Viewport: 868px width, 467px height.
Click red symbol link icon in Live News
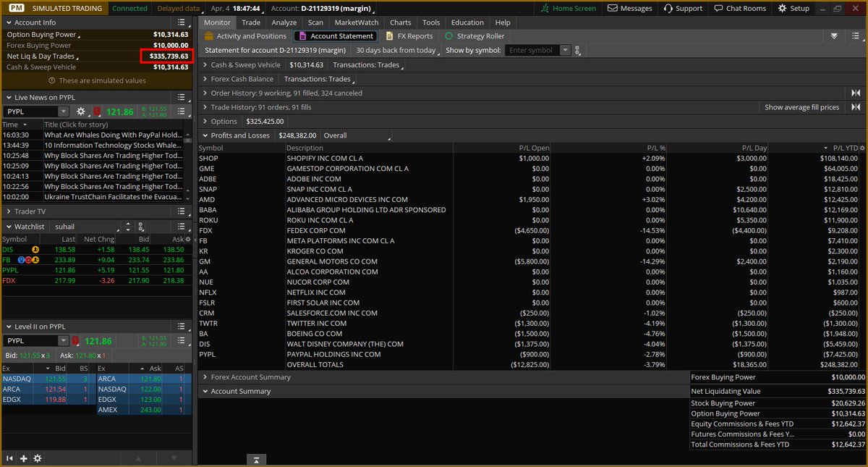[97, 112]
